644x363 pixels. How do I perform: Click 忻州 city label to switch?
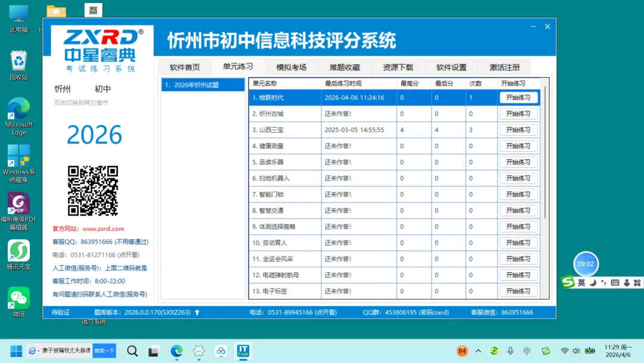[x=63, y=89]
